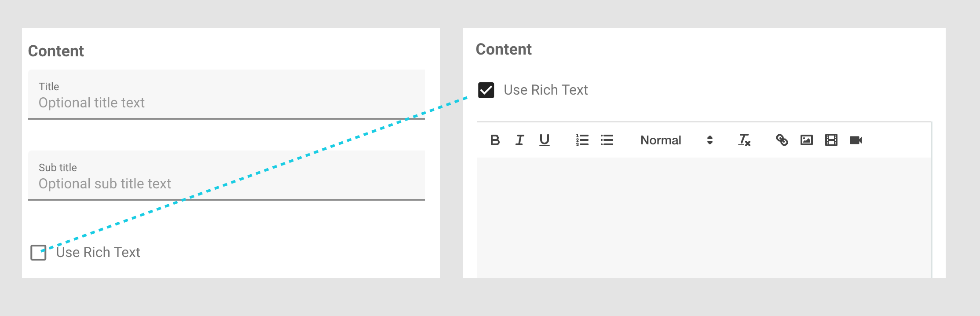Click the checked Use Rich Text label

click(545, 90)
